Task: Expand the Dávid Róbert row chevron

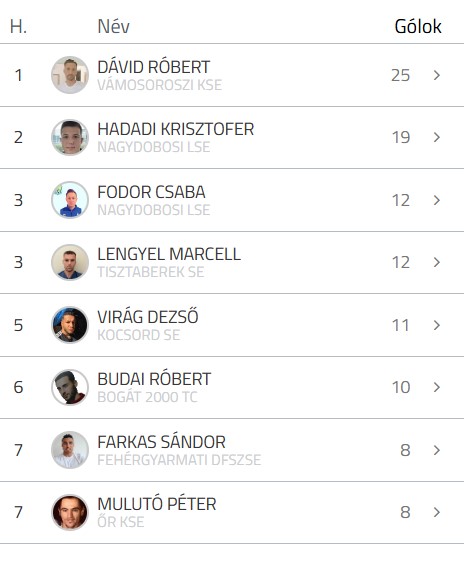Action: pos(437,75)
